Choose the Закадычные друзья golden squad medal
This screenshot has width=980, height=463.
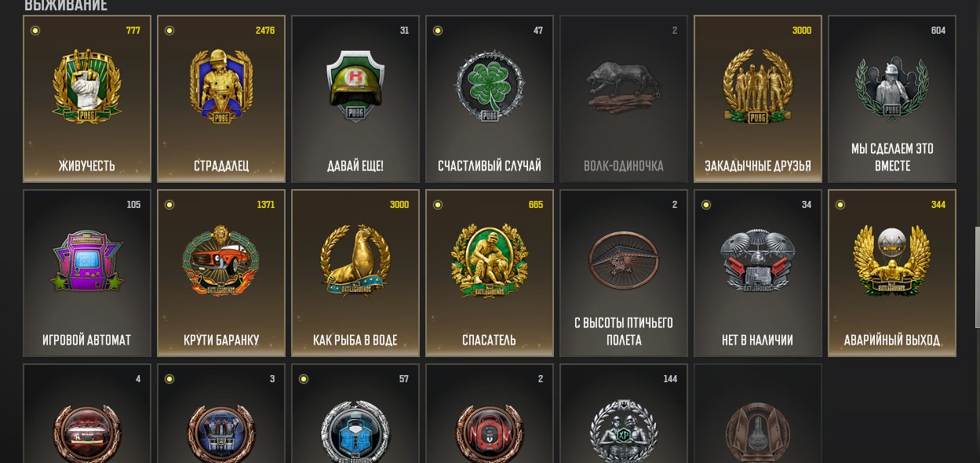click(x=758, y=99)
